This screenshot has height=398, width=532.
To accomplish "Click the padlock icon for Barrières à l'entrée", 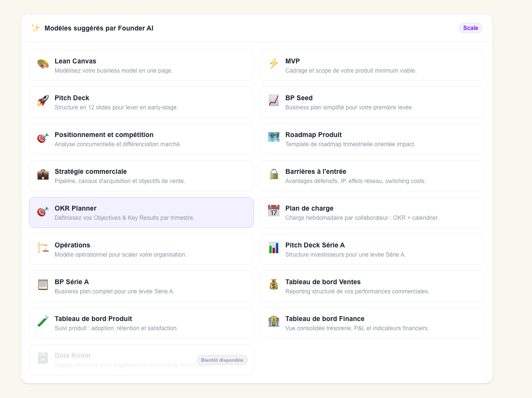I will [274, 174].
